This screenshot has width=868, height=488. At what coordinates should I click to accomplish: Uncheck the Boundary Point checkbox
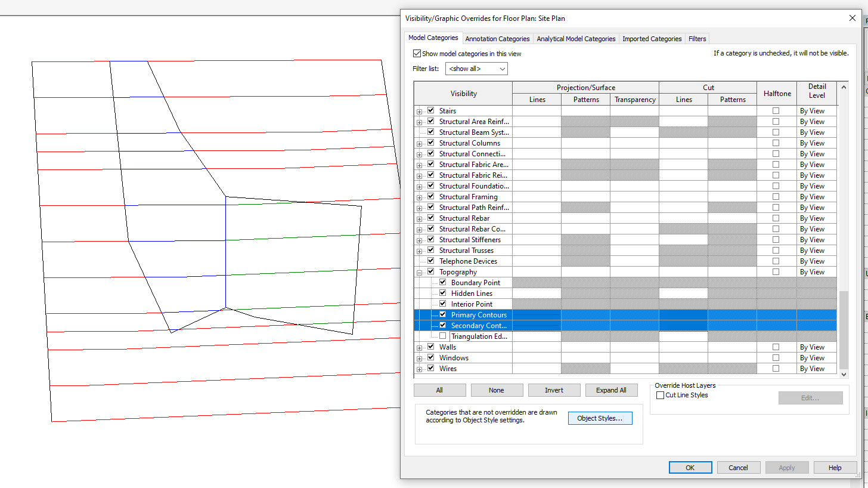coord(442,282)
